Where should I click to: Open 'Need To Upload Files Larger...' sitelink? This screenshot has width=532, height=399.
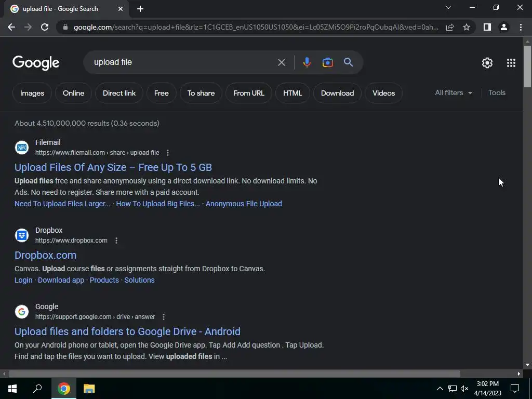point(62,204)
